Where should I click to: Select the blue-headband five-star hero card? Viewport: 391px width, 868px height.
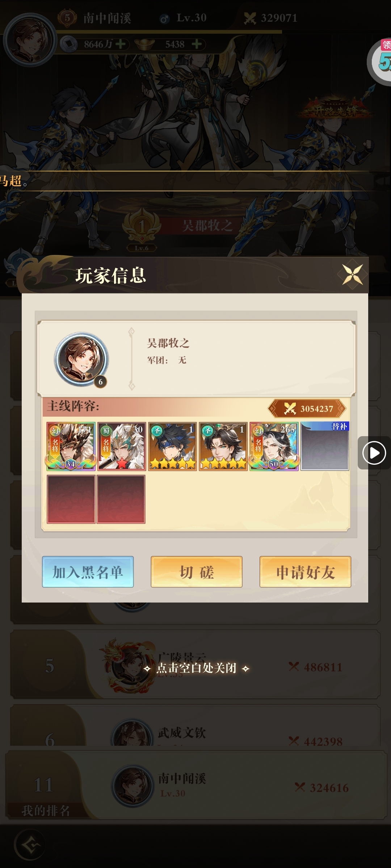[x=172, y=446]
